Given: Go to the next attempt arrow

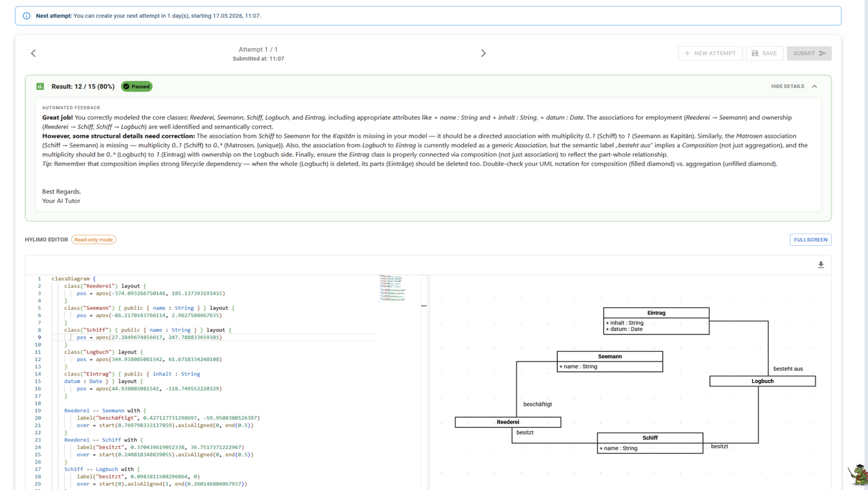Looking at the screenshot, I should (484, 53).
